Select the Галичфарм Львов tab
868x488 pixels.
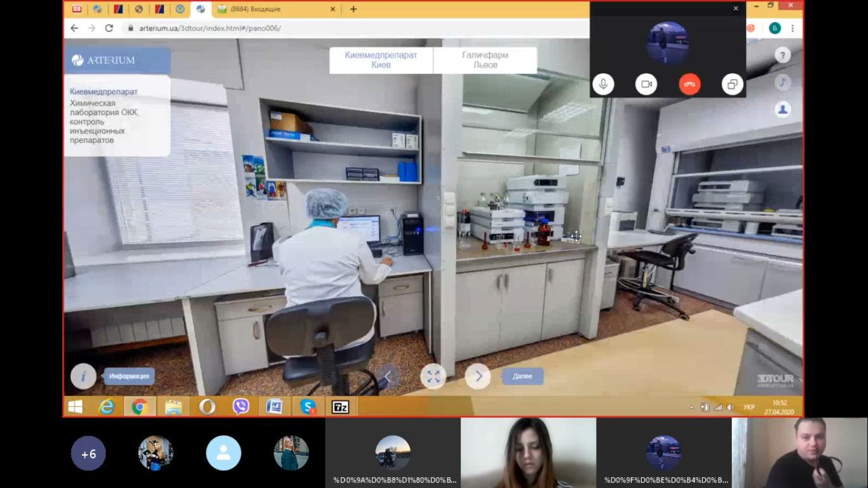(x=485, y=60)
